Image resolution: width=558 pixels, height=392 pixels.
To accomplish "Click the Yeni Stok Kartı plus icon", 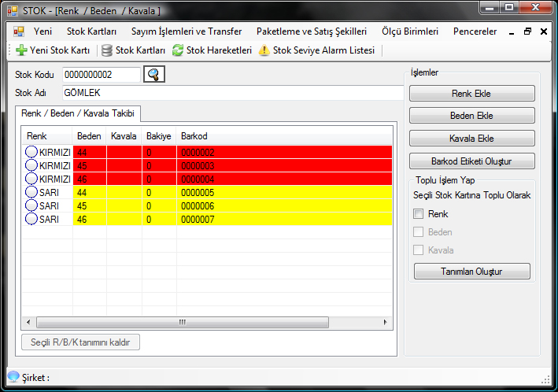I will tap(21, 50).
